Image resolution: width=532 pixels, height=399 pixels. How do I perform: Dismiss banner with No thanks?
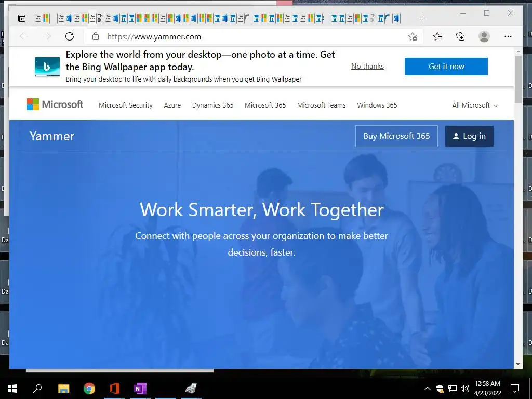click(x=367, y=66)
